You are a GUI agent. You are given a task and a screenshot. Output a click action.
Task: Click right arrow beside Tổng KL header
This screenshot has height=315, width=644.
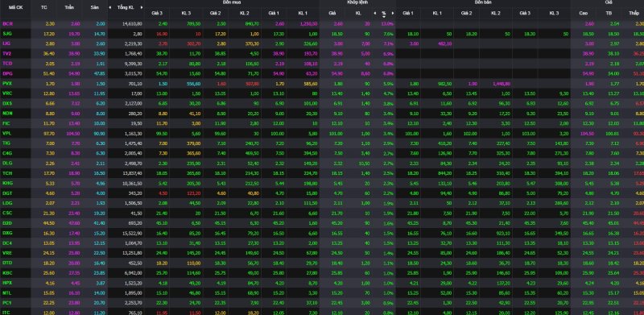142,7
